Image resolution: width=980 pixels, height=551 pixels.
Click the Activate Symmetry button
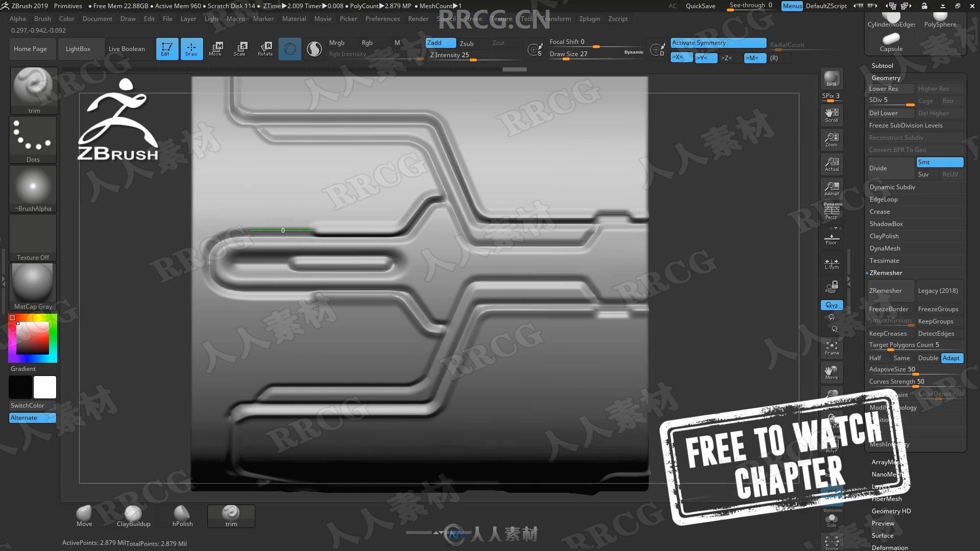point(717,42)
